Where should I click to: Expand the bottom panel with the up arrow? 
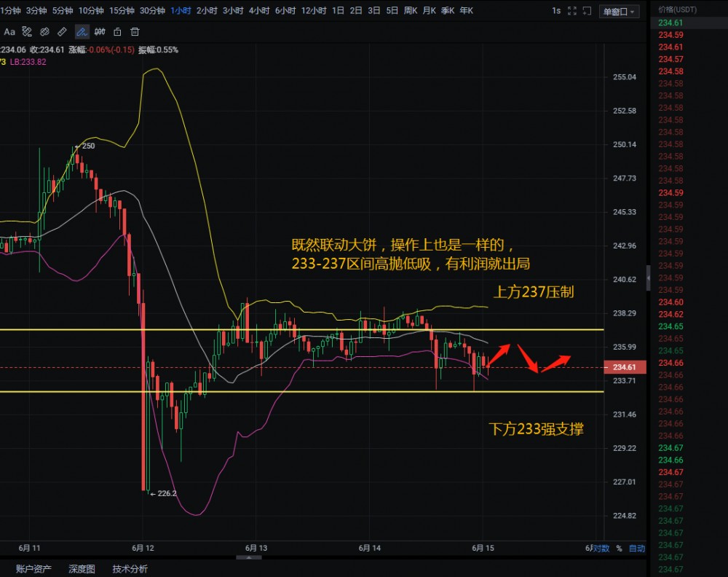(249, 557)
